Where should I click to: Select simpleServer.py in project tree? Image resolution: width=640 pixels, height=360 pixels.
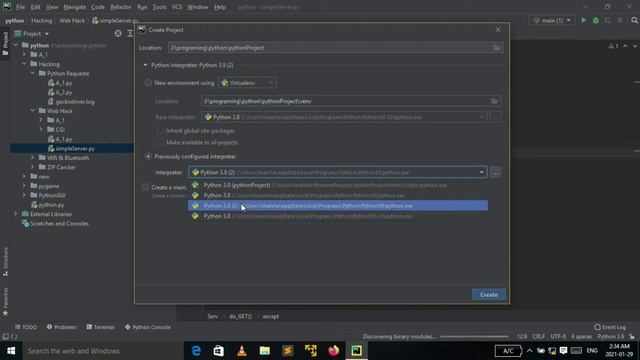(x=75, y=149)
